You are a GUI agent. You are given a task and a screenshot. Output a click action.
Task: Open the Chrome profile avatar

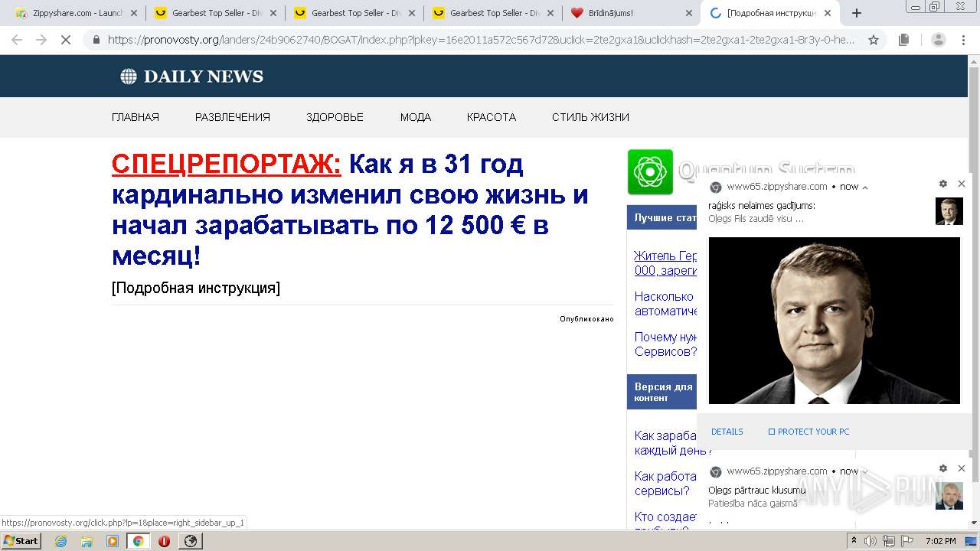tap(939, 40)
